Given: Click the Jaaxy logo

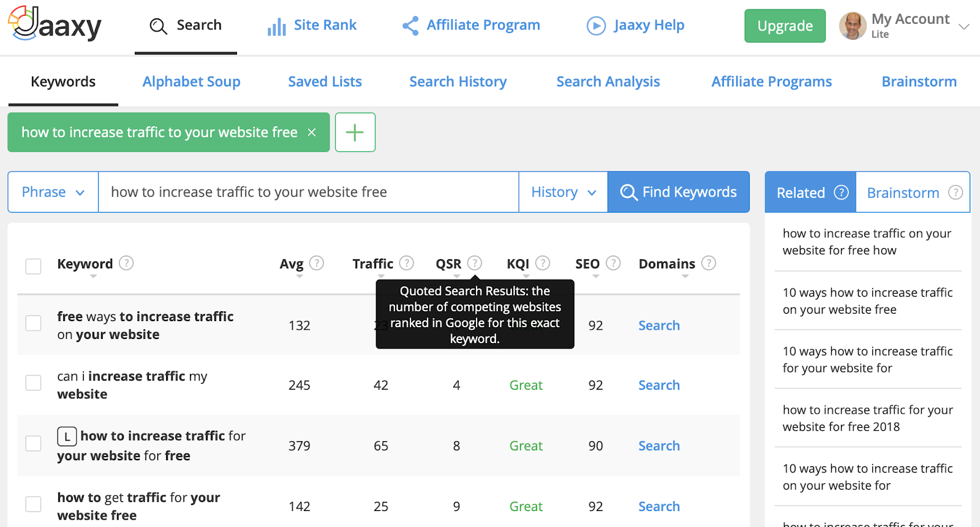Looking at the screenshot, I should point(55,23).
